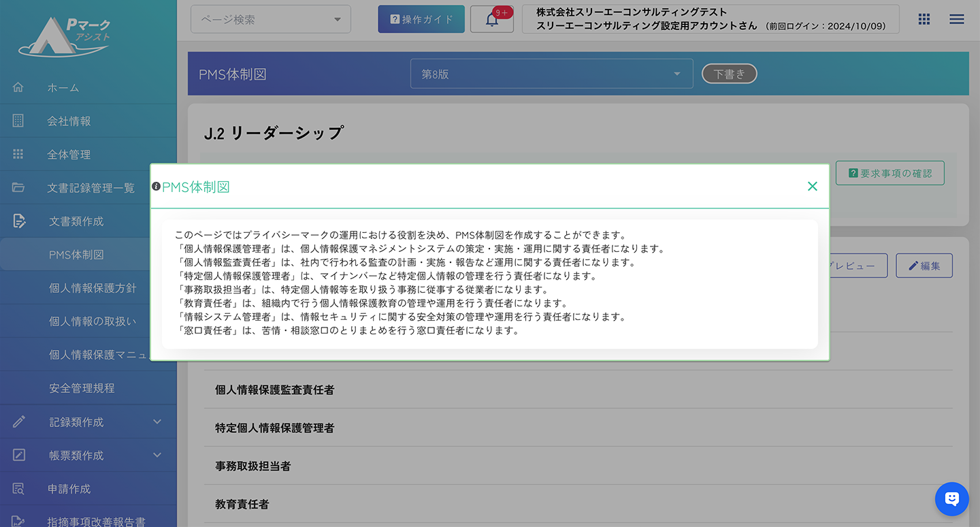Screen dimensions: 980x527
Task: Select 安全管理規程 in sidebar
Action: (x=82, y=388)
